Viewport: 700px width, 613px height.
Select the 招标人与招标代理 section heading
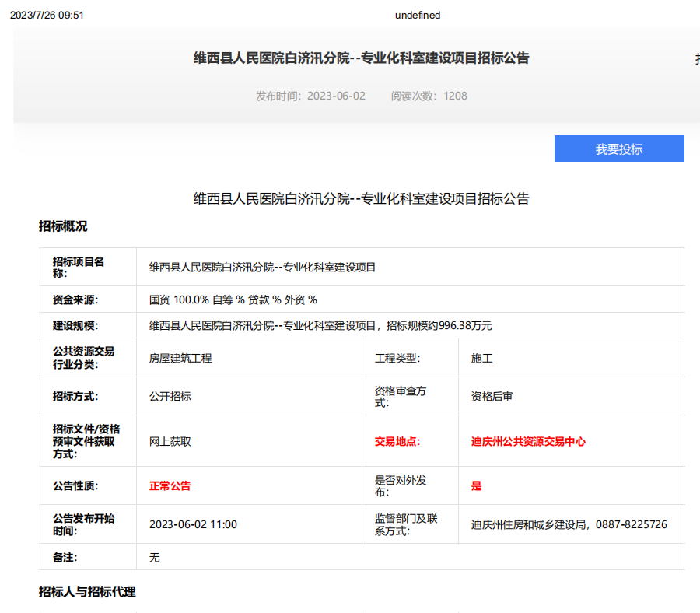(x=87, y=592)
